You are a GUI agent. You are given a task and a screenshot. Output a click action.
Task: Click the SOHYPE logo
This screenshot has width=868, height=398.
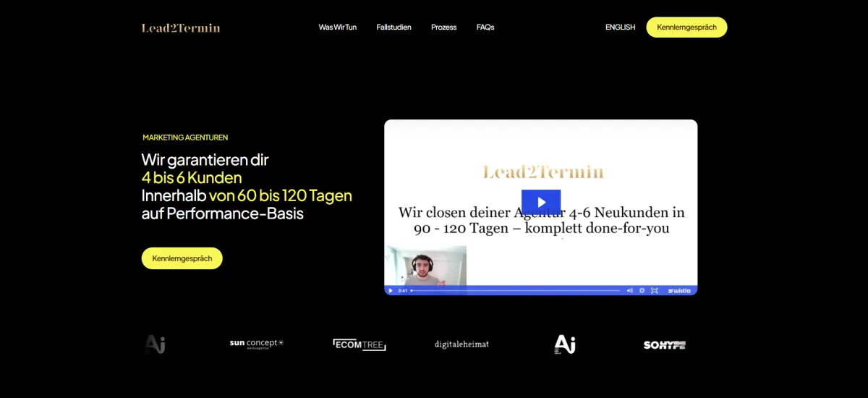664,345
